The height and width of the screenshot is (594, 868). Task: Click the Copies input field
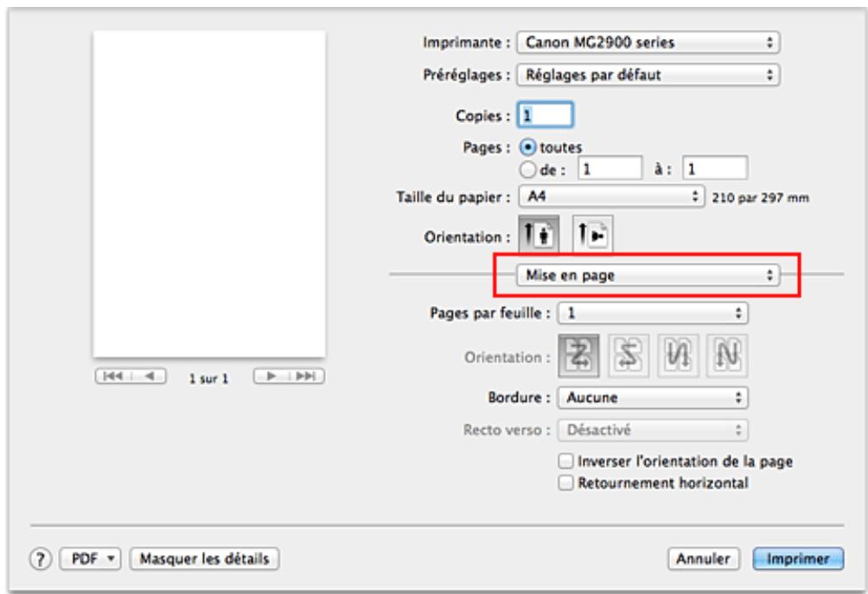546,115
